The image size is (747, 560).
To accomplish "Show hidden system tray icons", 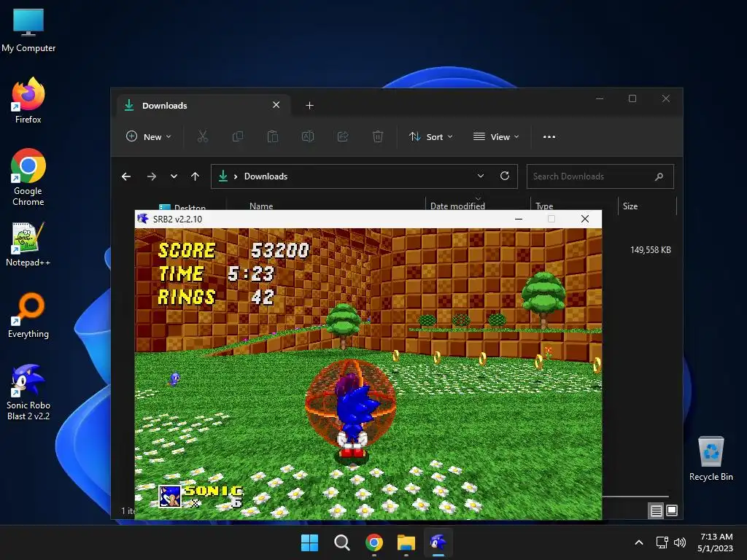I will [639, 542].
